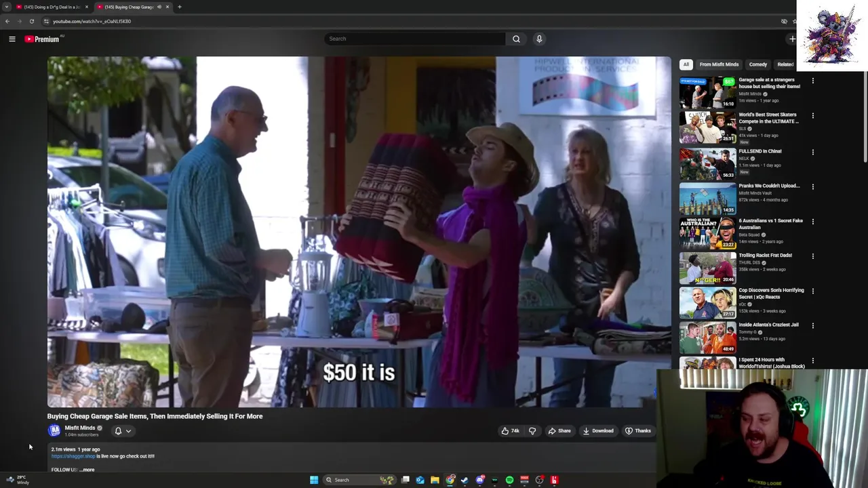Open Misfit Minds channel name link
Viewport: 868px width, 488px height.
pyautogui.click(x=80, y=428)
